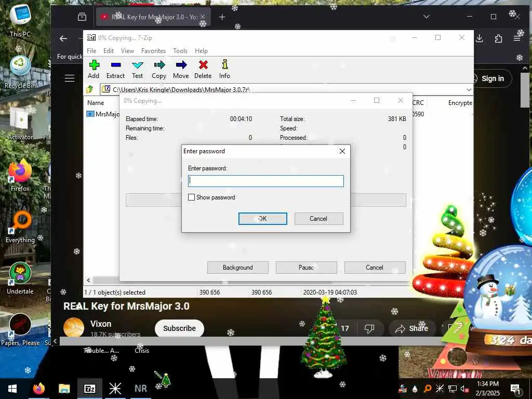The image size is (532, 399).
Task: Open the Windows Start menu
Action: (12, 389)
